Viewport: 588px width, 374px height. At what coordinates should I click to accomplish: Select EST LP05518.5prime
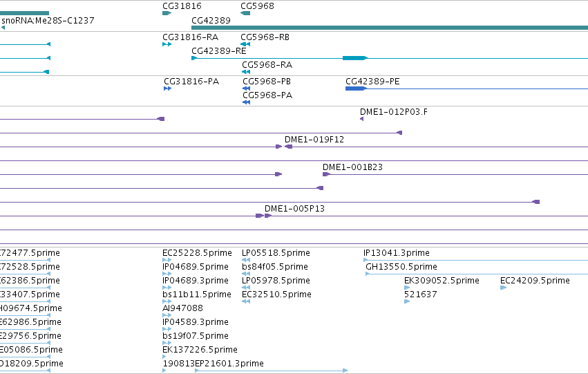tap(276, 253)
